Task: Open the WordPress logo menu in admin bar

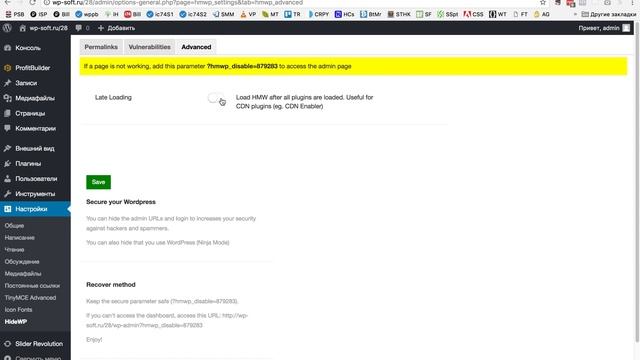Action: (7, 28)
